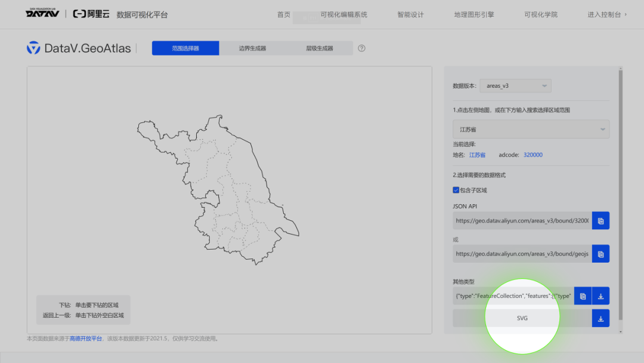Copy the JSON API URL using copy icon
This screenshot has width=644, height=363.
(600, 220)
